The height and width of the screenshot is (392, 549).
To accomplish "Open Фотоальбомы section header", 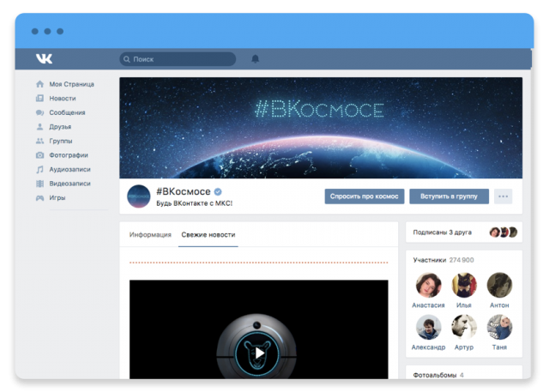I will tap(435, 375).
